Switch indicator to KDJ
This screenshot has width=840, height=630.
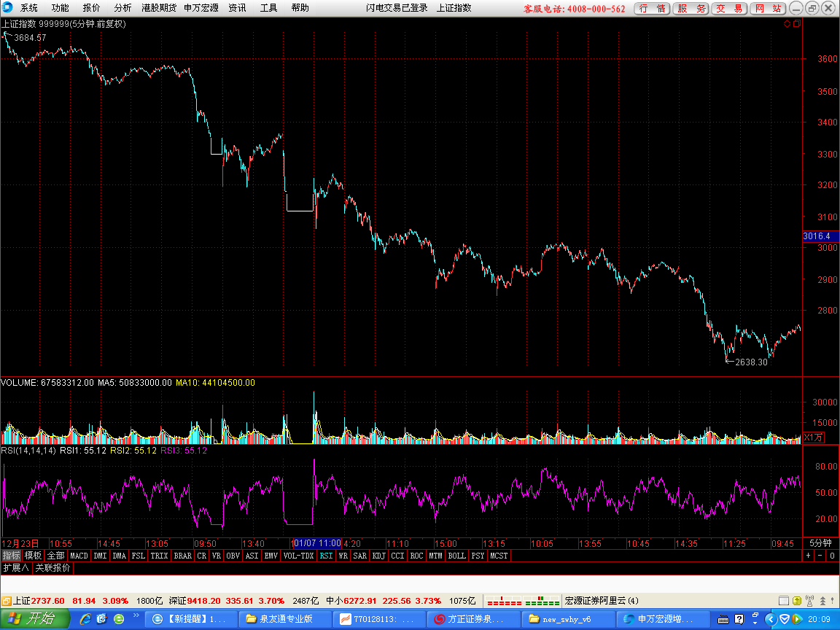click(x=378, y=556)
